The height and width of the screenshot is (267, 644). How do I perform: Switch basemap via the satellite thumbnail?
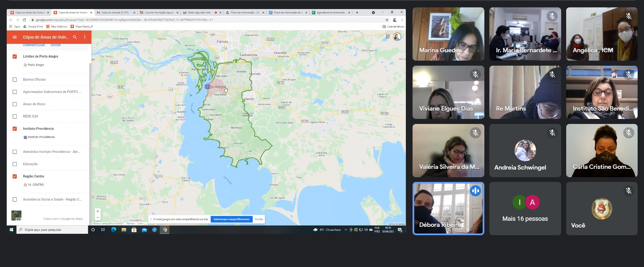pyautogui.click(x=16, y=215)
